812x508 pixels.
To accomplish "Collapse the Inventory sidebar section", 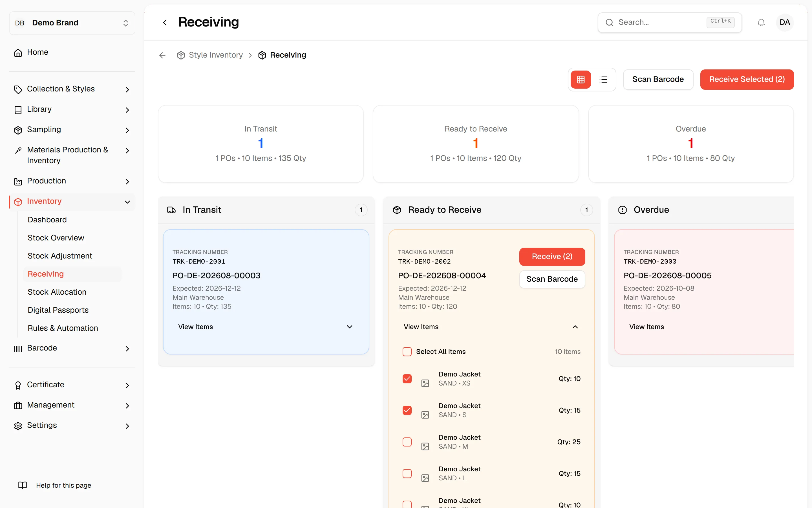I will click(72, 202).
